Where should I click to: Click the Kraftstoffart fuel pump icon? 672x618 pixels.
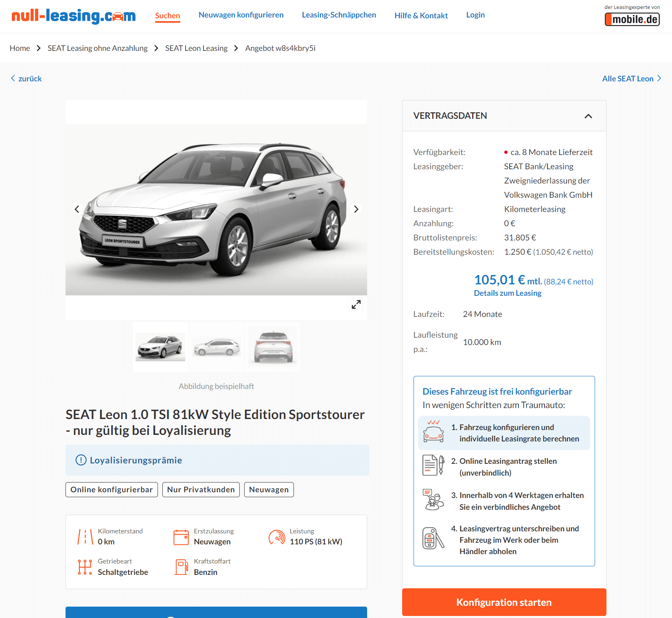click(181, 567)
